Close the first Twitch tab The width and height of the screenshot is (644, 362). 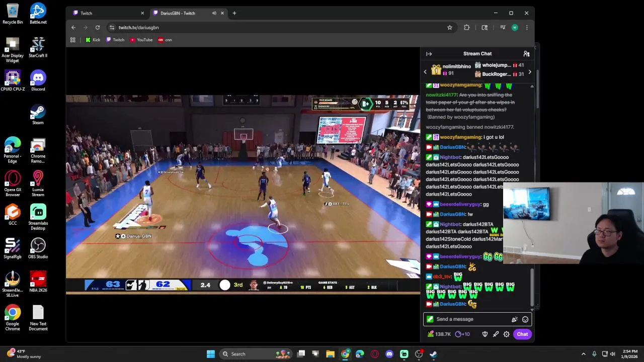pyautogui.click(x=142, y=13)
